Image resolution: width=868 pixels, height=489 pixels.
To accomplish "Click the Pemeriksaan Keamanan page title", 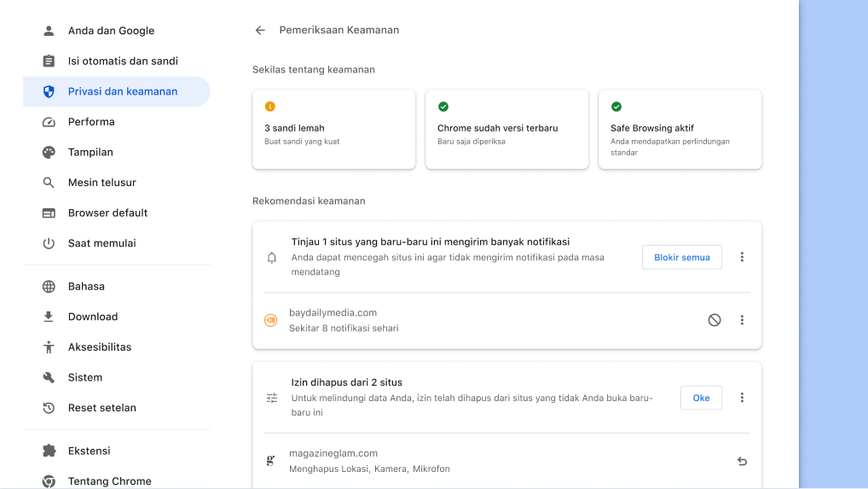I will (x=339, y=31).
